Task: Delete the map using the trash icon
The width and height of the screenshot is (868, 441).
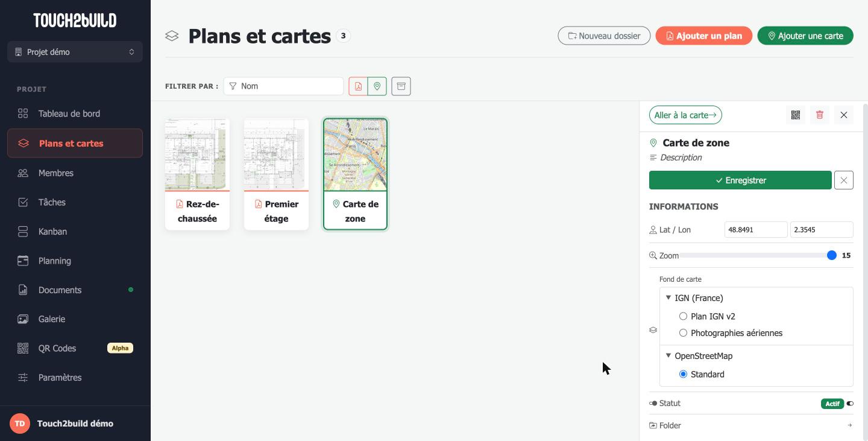Action: (x=820, y=115)
